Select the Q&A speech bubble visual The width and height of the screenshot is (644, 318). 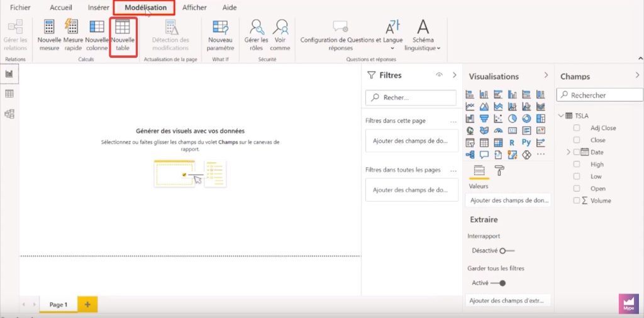tap(484, 155)
